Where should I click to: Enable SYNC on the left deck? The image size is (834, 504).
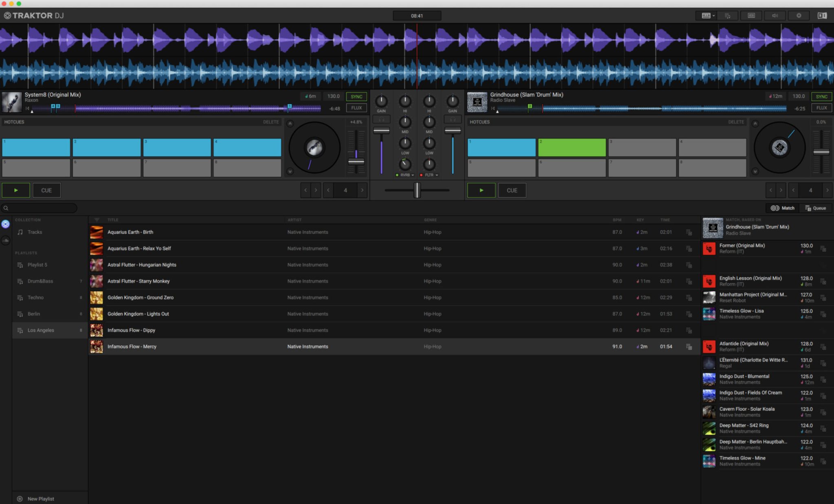tap(356, 96)
